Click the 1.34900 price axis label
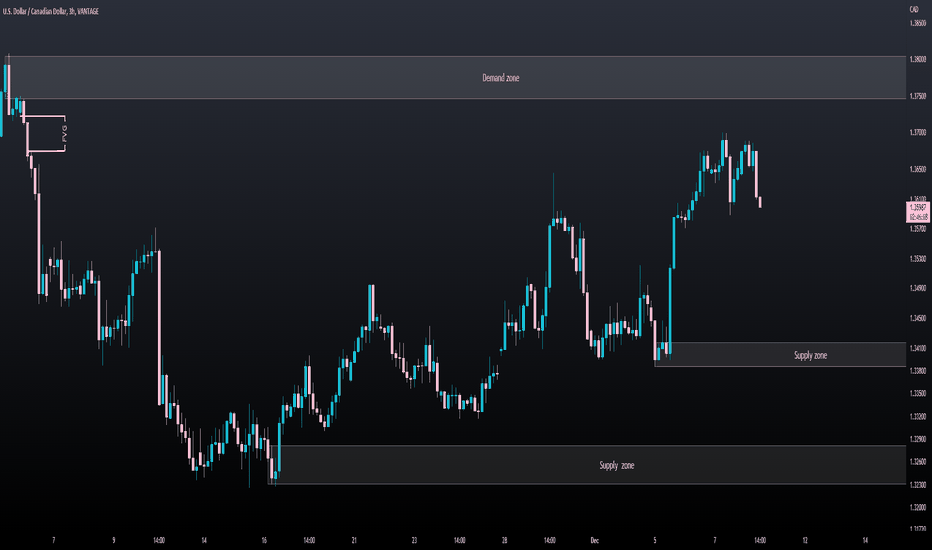 [918, 288]
